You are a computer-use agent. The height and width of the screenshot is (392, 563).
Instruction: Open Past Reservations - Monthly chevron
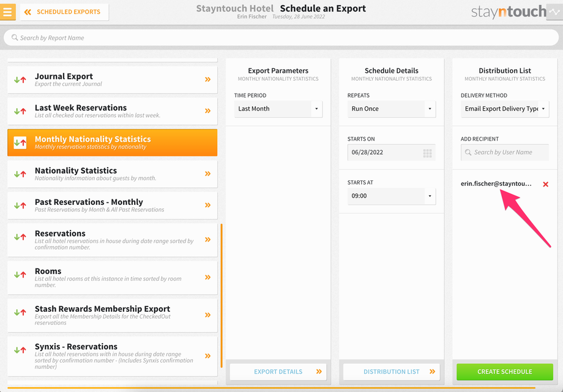[x=207, y=205]
